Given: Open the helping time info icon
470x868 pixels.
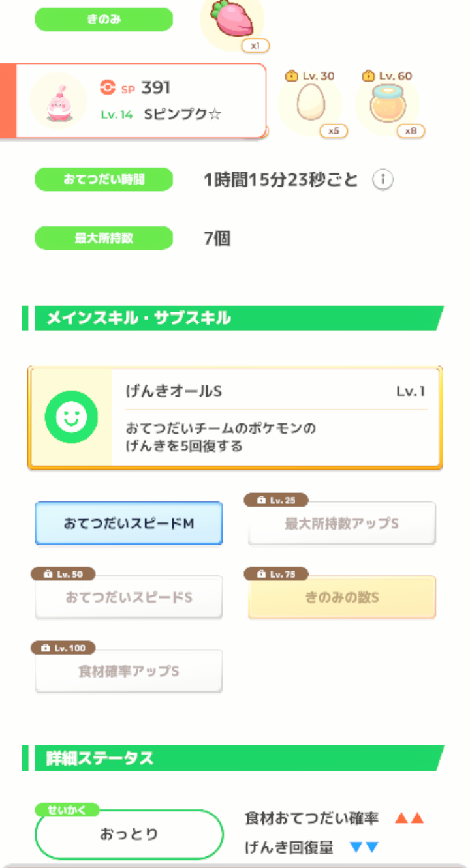Looking at the screenshot, I should coord(383,181).
